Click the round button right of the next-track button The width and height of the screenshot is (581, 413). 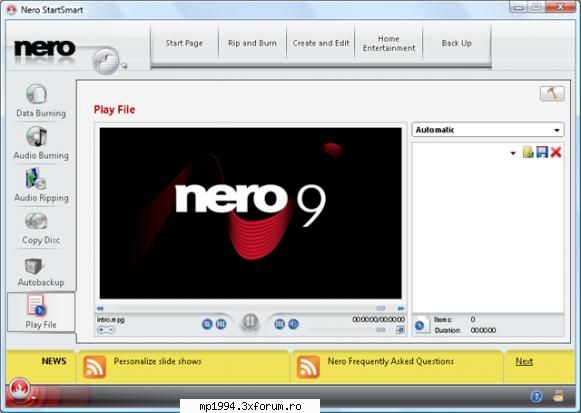point(293,324)
